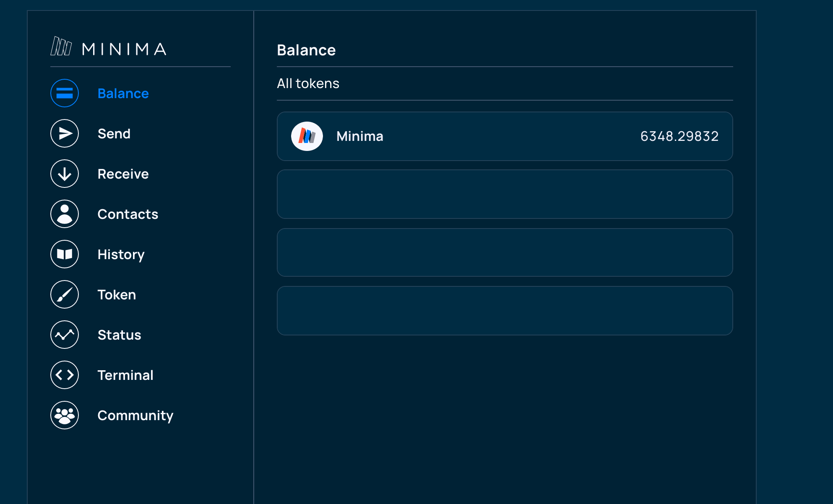Image resolution: width=833 pixels, height=504 pixels.
Task: Click the Send paper-plane icon
Action: pyautogui.click(x=64, y=133)
